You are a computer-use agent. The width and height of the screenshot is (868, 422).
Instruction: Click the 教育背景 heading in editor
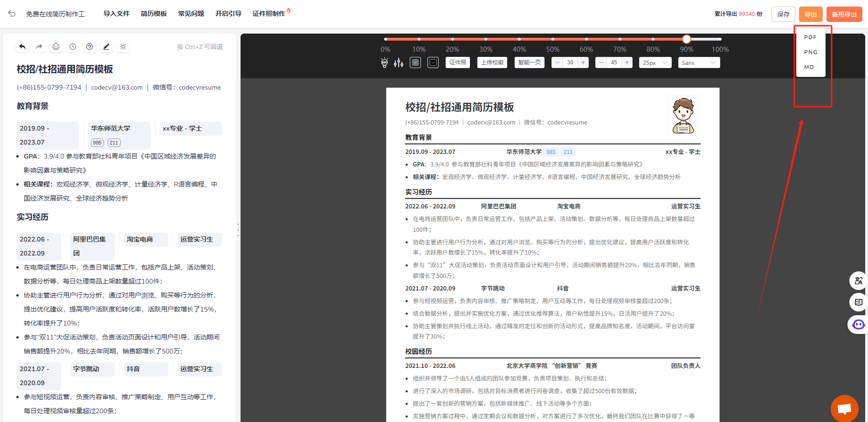point(33,106)
